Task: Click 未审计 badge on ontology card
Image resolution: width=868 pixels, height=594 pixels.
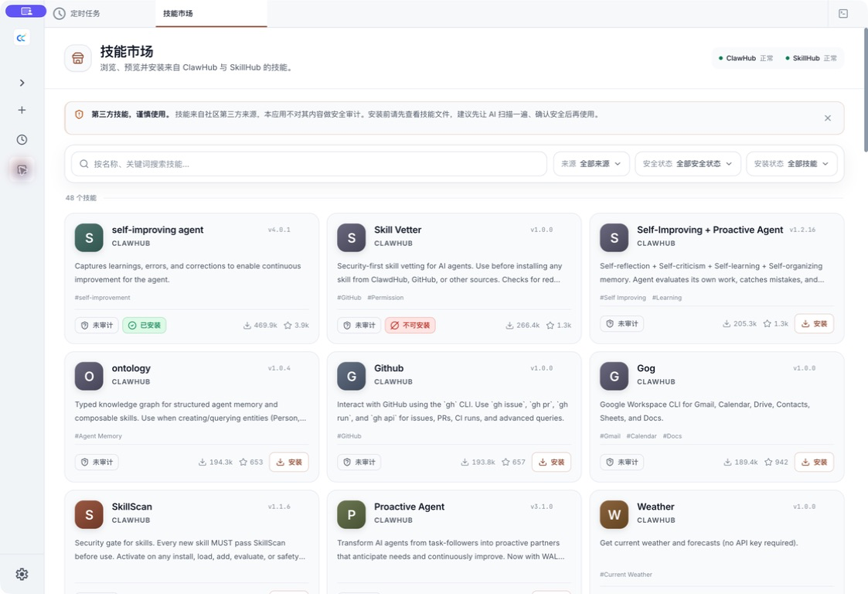Action: pos(97,462)
